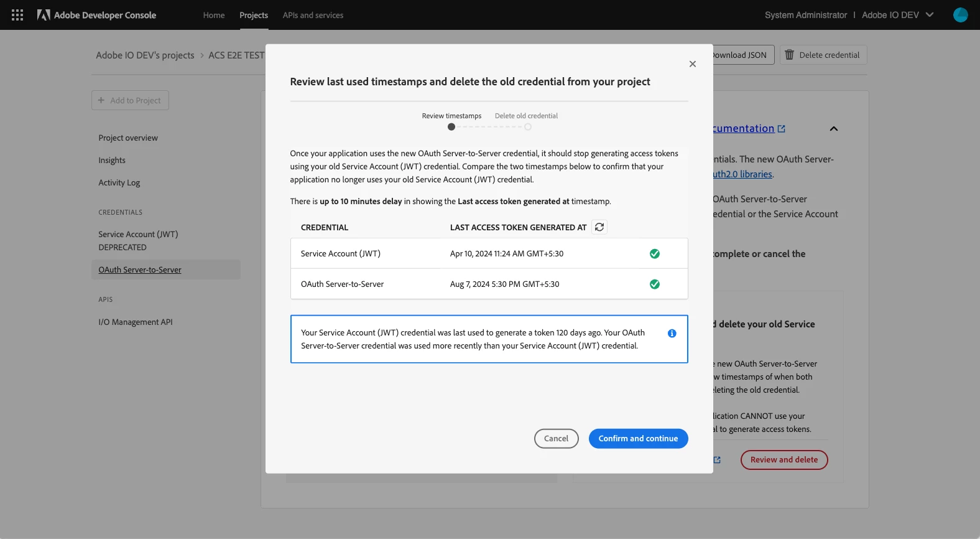
Task: Click the OAuth Server-to-Server table cell
Action: [342, 284]
